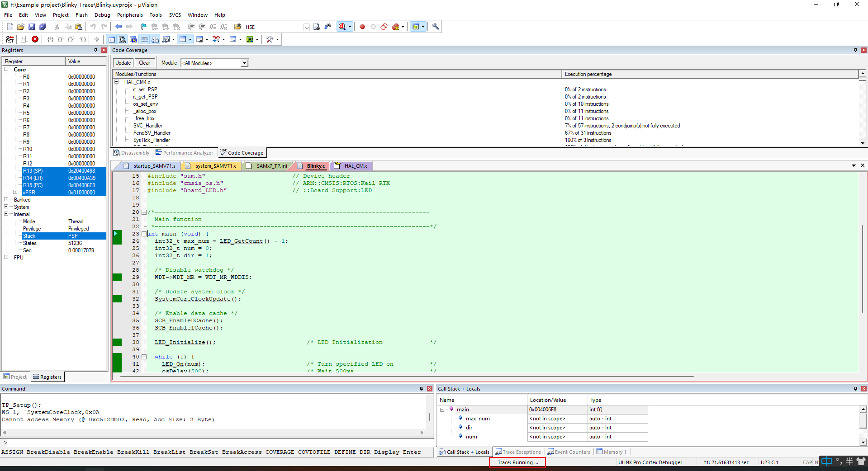
Task: Collapse the main function fold at line 23
Action: click(144, 234)
